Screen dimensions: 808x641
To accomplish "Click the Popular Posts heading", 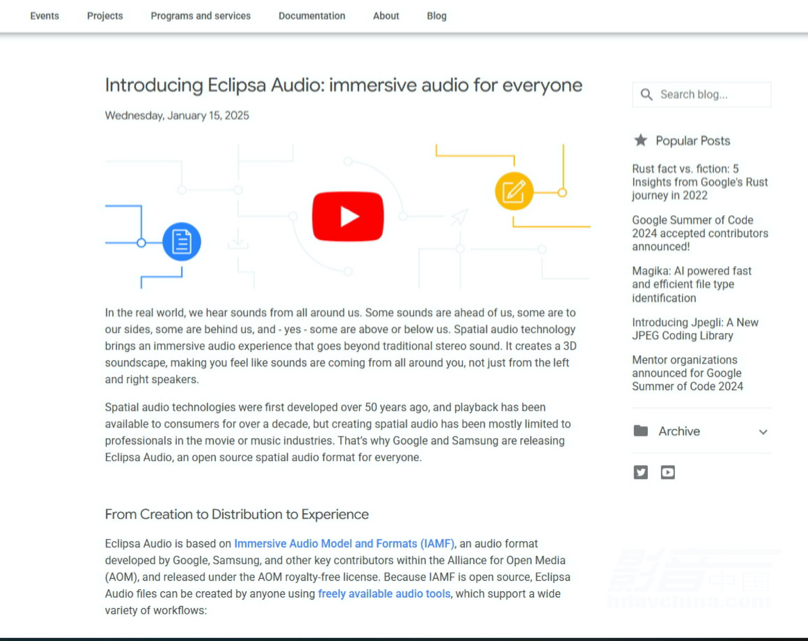I will pyautogui.click(x=693, y=141).
